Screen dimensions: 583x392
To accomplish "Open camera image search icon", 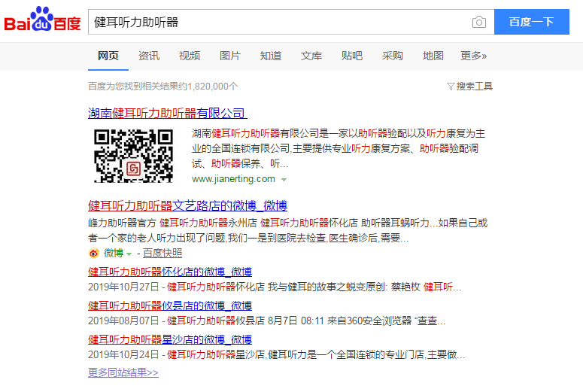I will point(478,22).
